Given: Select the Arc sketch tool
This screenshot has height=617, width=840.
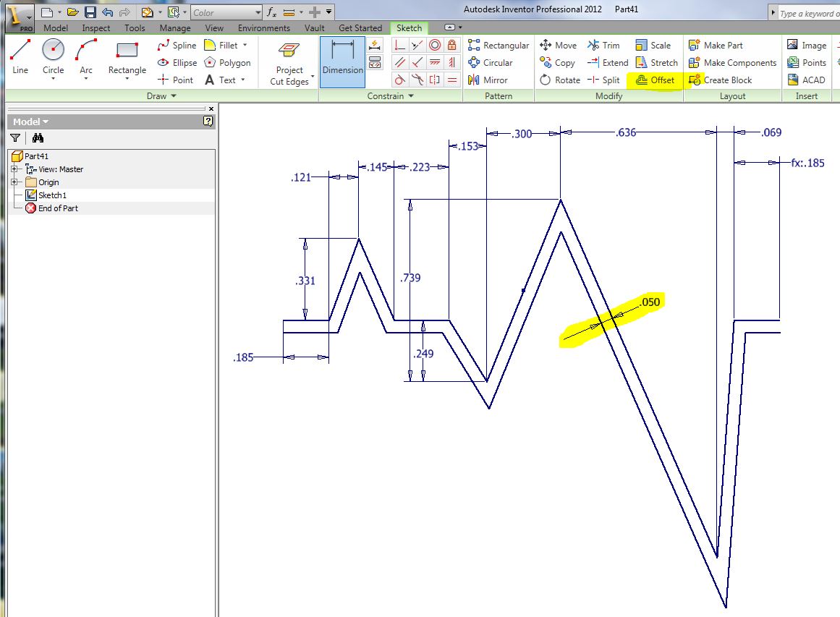Looking at the screenshot, I should coord(85,56).
